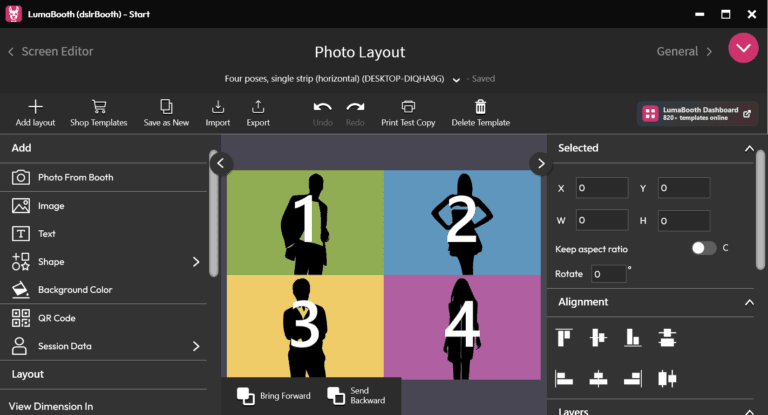Click the right panel scrollbar
This screenshot has width=768, height=415.
point(760,210)
